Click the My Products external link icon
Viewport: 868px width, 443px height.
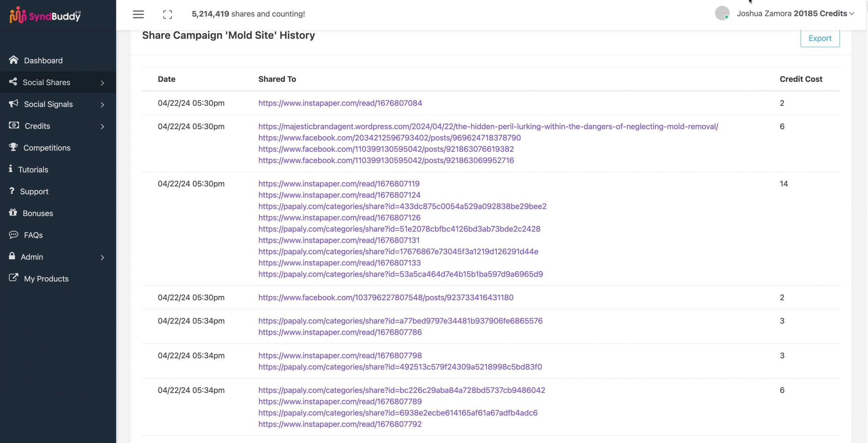pos(14,278)
